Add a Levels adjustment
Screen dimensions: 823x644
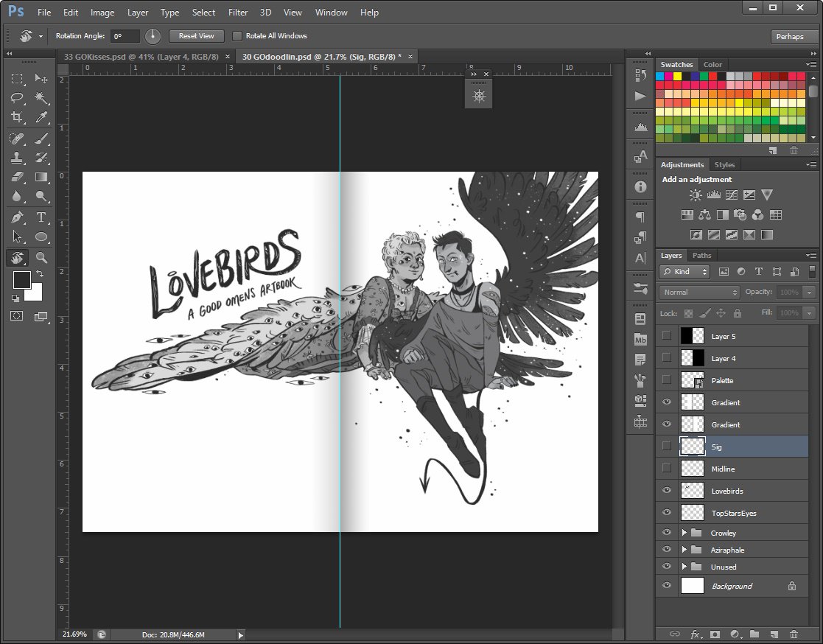tap(713, 195)
